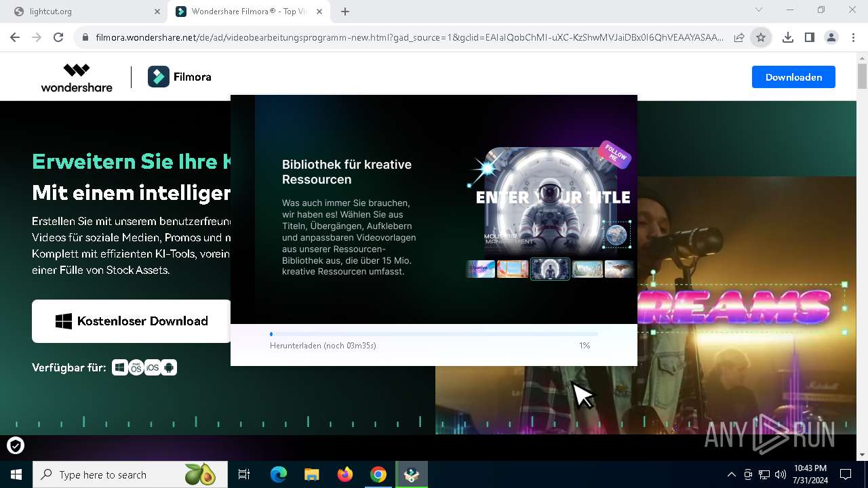
Task: Click the fifth thumbnail in installer carousel
Action: (619, 269)
